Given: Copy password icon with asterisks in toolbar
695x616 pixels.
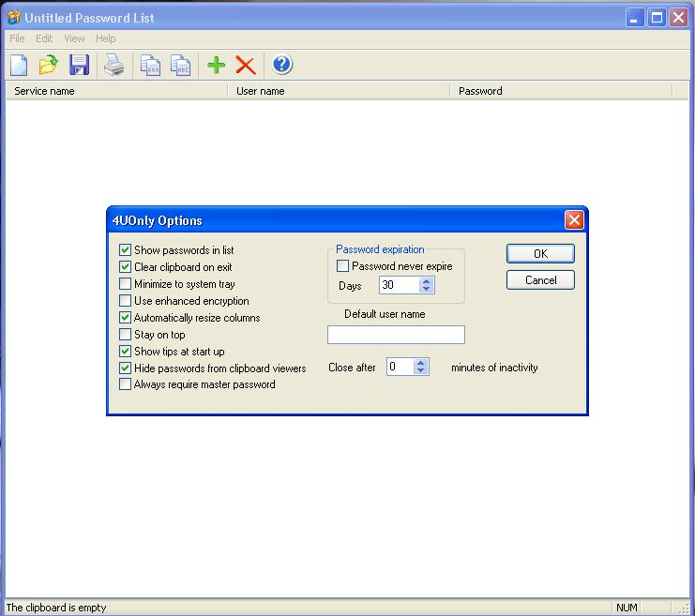Looking at the screenshot, I should click(150, 65).
